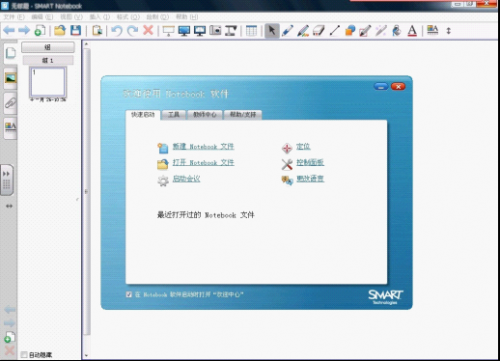Click the 启动会议 link
The height and width of the screenshot is (361, 500).
[186, 178]
